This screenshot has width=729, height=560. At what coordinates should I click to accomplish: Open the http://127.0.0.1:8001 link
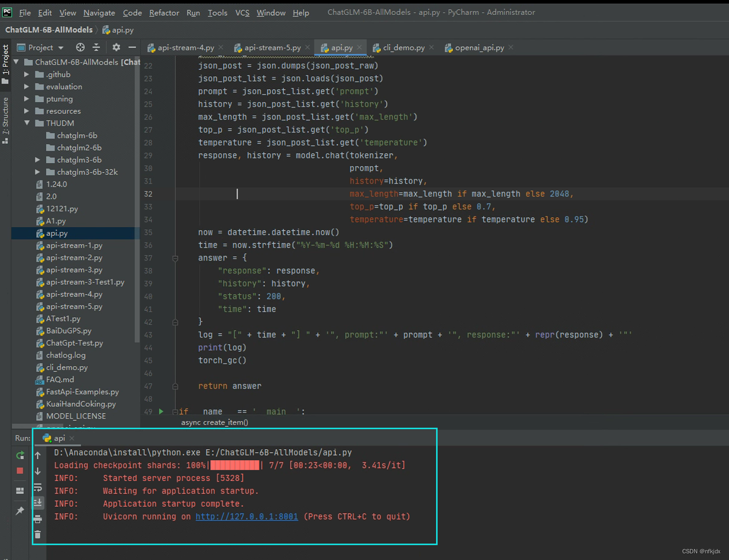pos(247,516)
